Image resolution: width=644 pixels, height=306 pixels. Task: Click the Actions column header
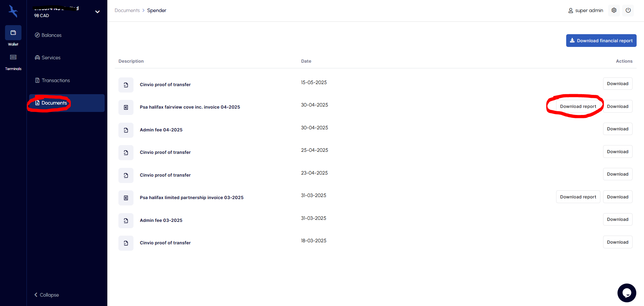pyautogui.click(x=624, y=61)
